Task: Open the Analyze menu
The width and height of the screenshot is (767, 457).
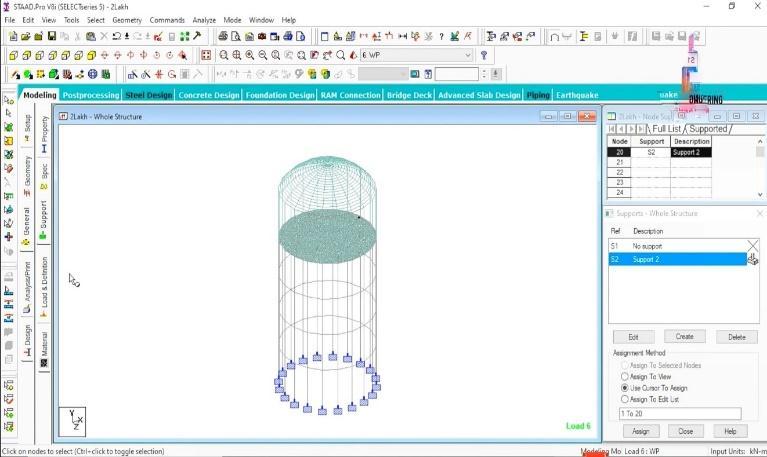Action: (204, 20)
